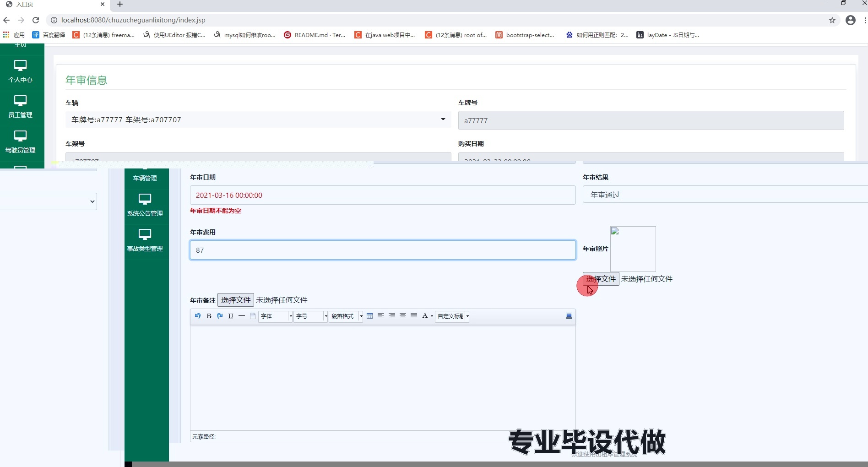Image resolution: width=868 pixels, height=467 pixels.
Task: Insert a table using the editor toolbar
Action: coord(370,316)
